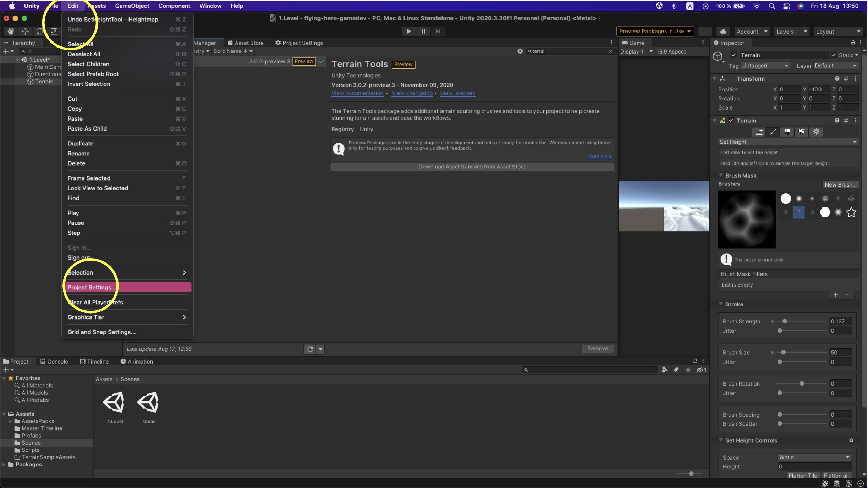Select Paint Details tool icon
Screen dimensions: 868x488
tap(802, 132)
